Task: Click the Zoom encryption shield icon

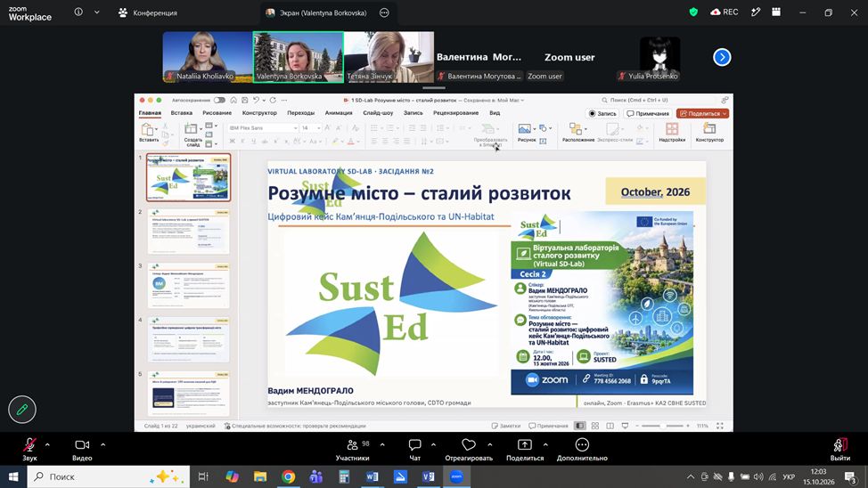Action: [x=693, y=12]
